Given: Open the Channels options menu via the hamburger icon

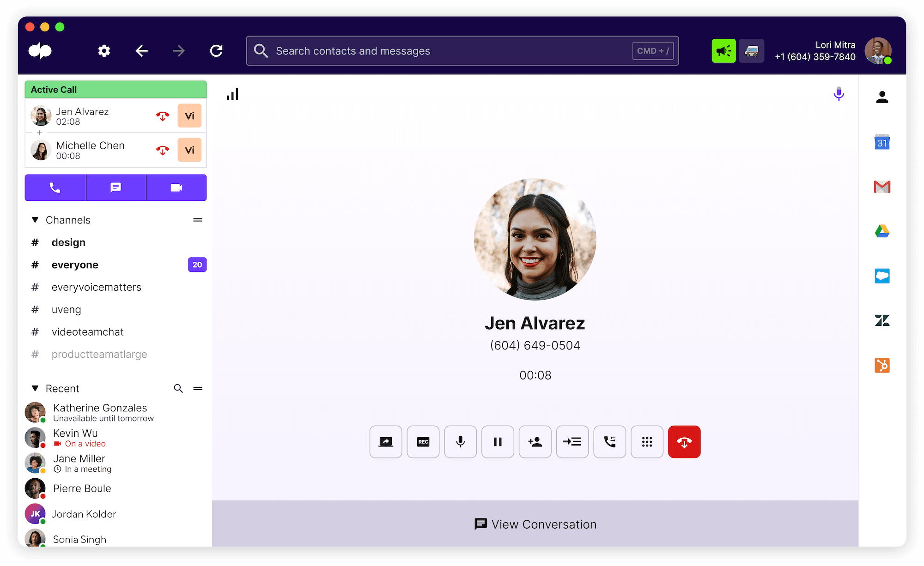Looking at the screenshot, I should click(198, 220).
